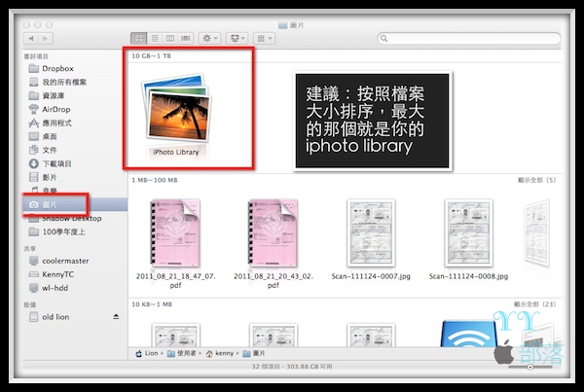Switch to Cover Flow view mode

(186, 38)
